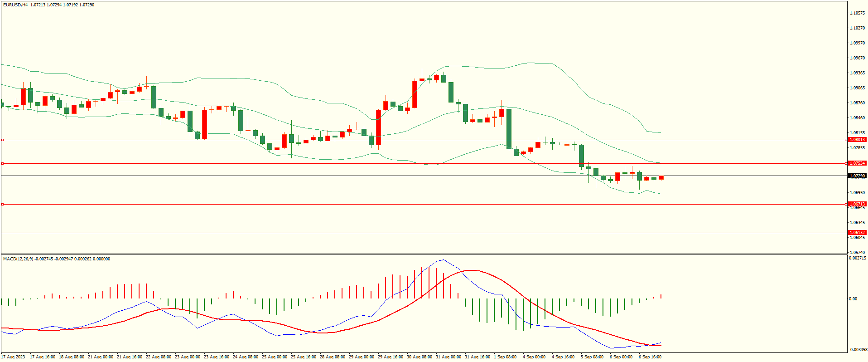Click the current price 1.07290 black tag
Viewport: 868px width, 362px height.
point(857,176)
